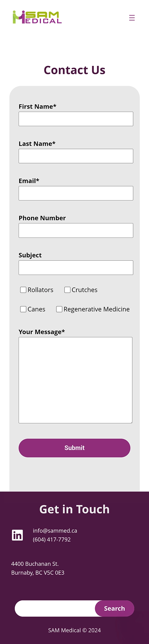Open the hamburger menu icon
The image size is (149, 644).
tap(132, 18)
